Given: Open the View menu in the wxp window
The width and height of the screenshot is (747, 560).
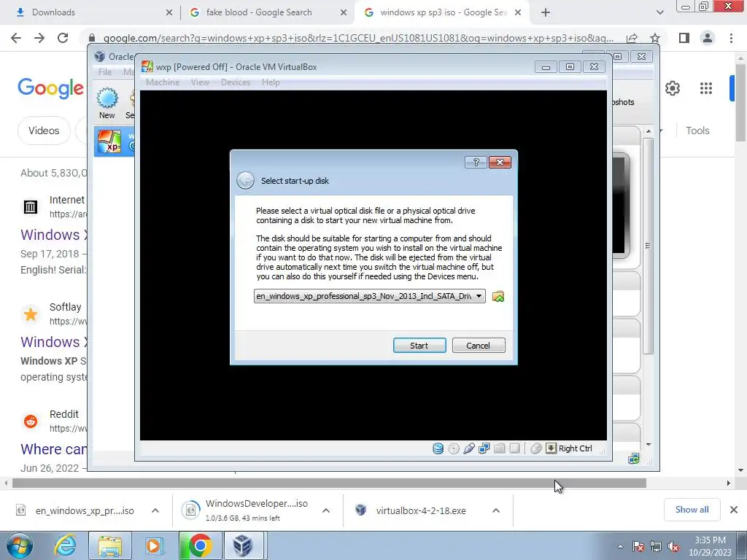Looking at the screenshot, I should coord(200,82).
